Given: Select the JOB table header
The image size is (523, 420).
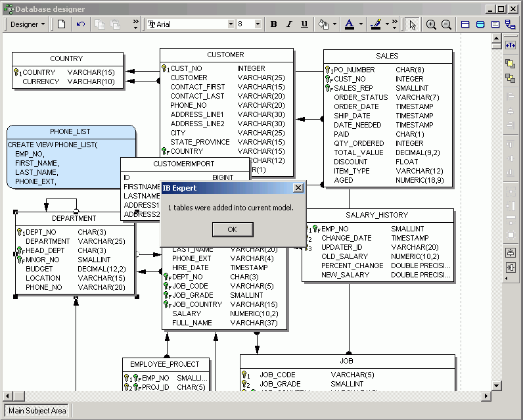Looking at the screenshot, I should pos(347,361).
